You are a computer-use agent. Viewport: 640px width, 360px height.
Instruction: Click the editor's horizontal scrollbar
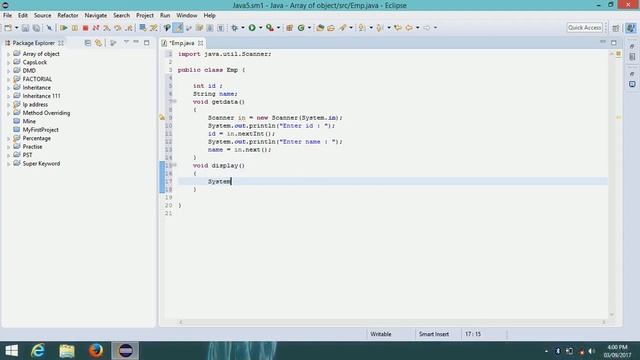(x=392, y=322)
